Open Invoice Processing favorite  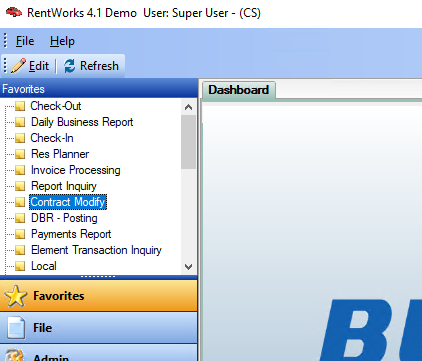(76, 170)
